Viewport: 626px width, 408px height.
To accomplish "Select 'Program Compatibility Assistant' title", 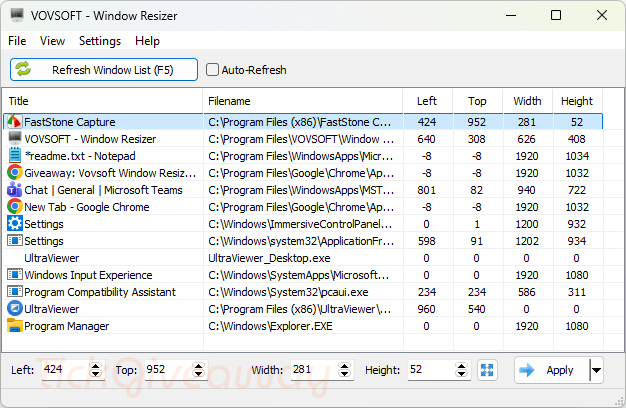I will 100,292.
